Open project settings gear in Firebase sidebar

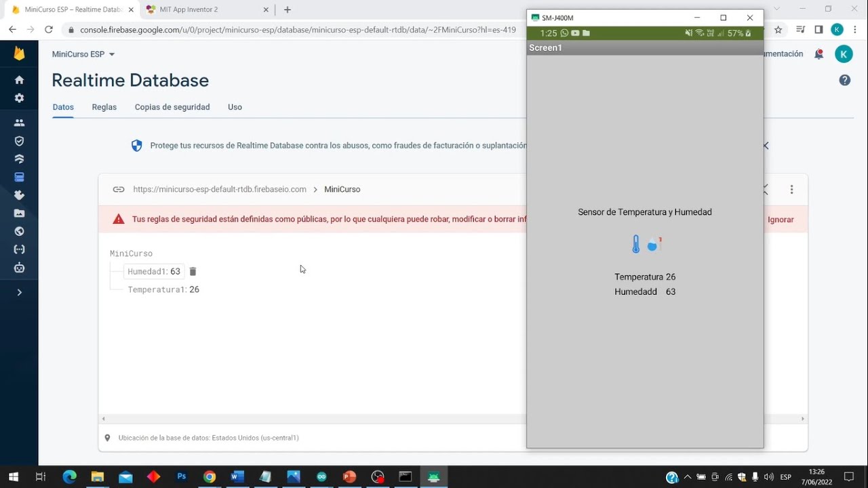19,98
